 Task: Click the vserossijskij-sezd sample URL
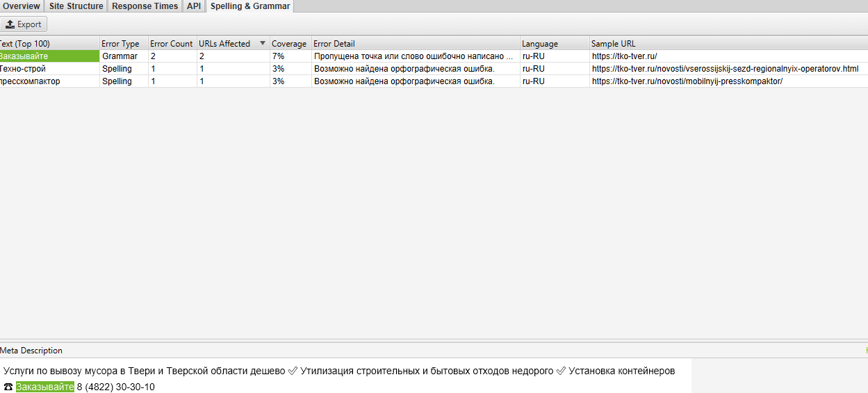tap(725, 69)
